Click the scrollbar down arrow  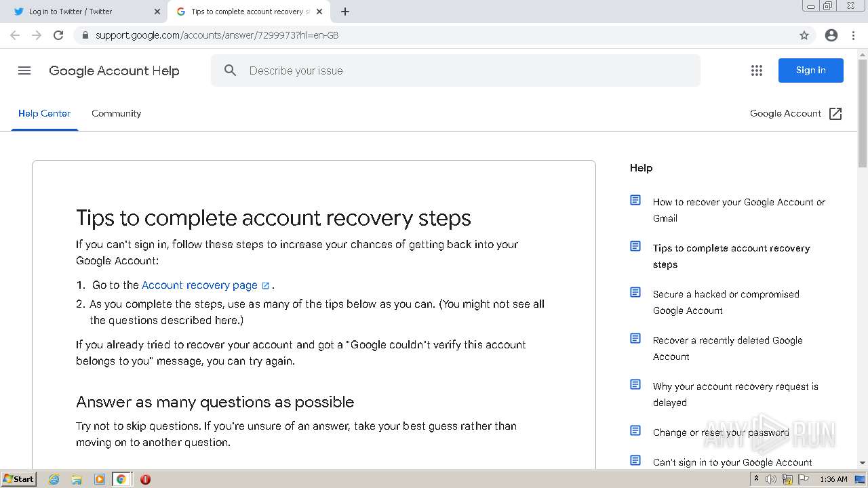863,463
